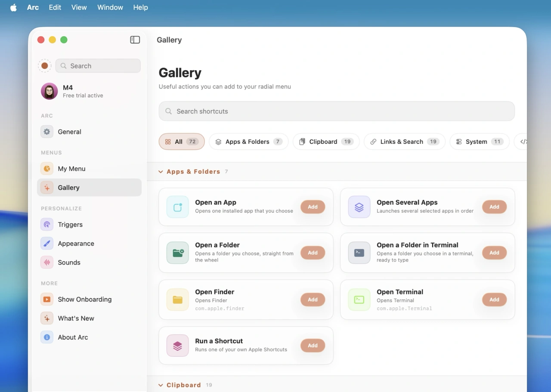The image size is (551, 392).
Task: Click the orange record circle icon
Action: click(44, 66)
